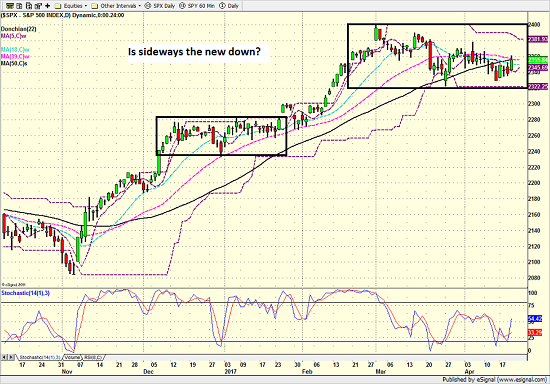Switch to the Stochastic(14(1),3) bottom tab

pyautogui.click(x=39, y=357)
